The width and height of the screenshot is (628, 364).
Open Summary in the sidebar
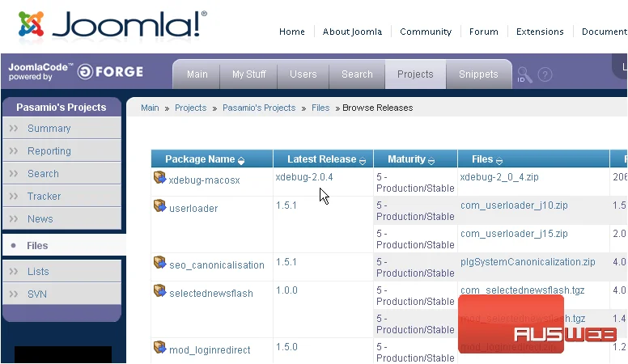[x=62, y=128]
